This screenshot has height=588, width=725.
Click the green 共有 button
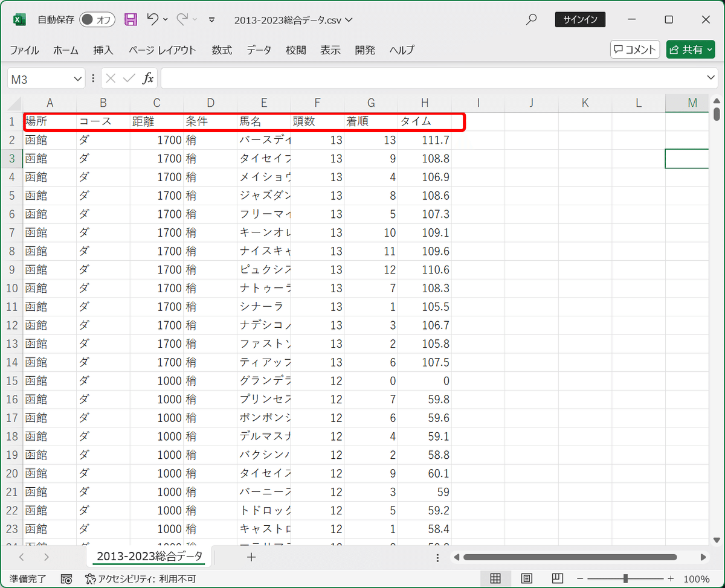(x=691, y=50)
